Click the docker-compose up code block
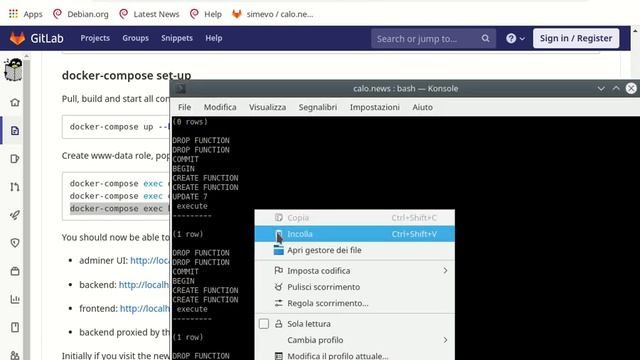 (x=116, y=127)
